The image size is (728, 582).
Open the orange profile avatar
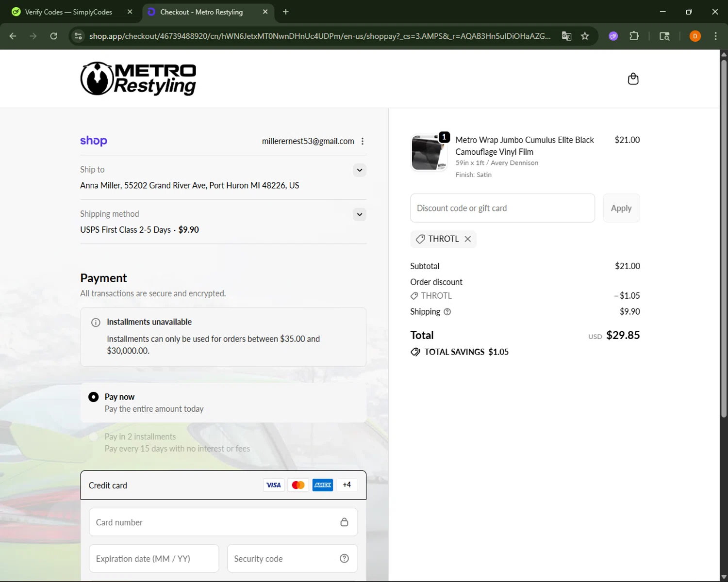[x=695, y=36]
